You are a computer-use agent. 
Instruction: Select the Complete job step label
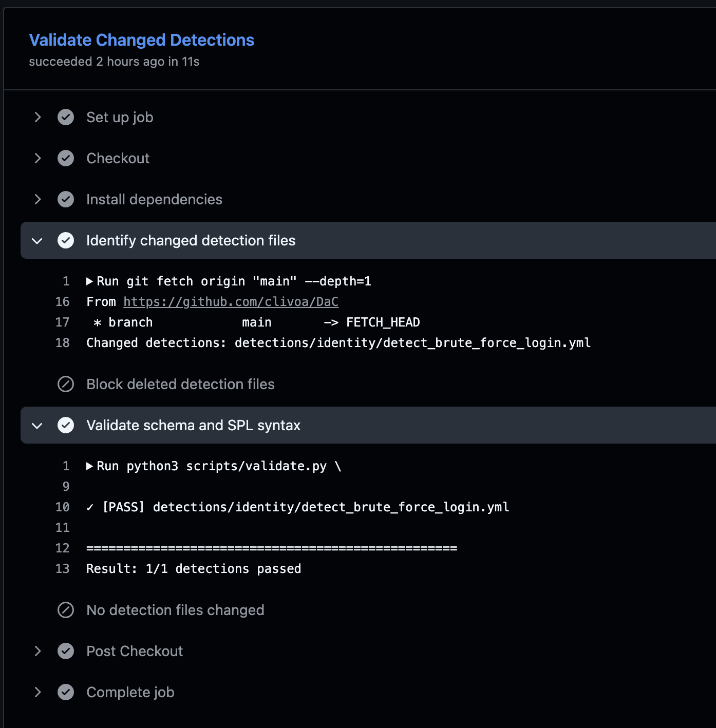coord(130,692)
